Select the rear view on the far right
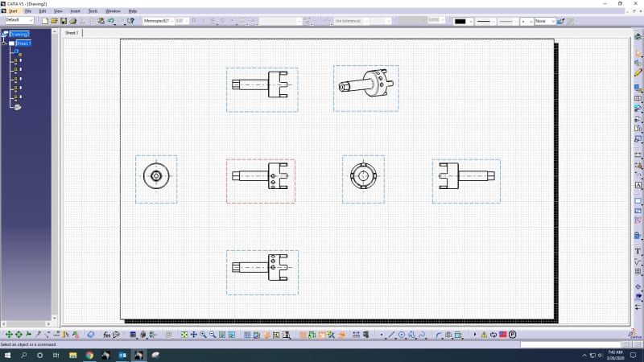 tap(466, 181)
